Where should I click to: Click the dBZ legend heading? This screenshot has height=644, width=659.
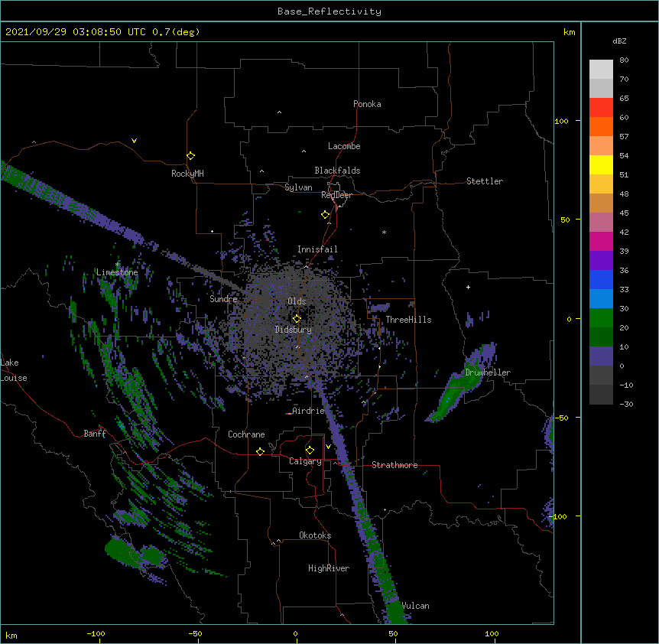pos(619,41)
